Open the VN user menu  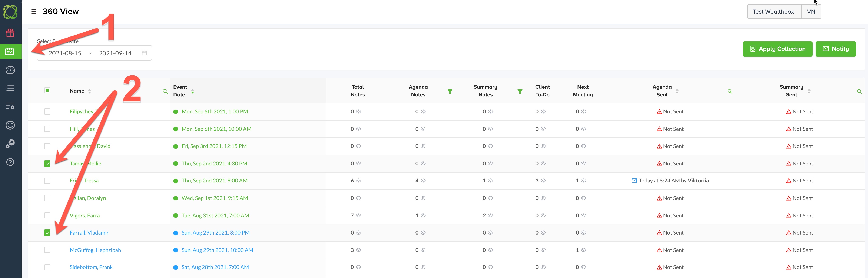[811, 12]
